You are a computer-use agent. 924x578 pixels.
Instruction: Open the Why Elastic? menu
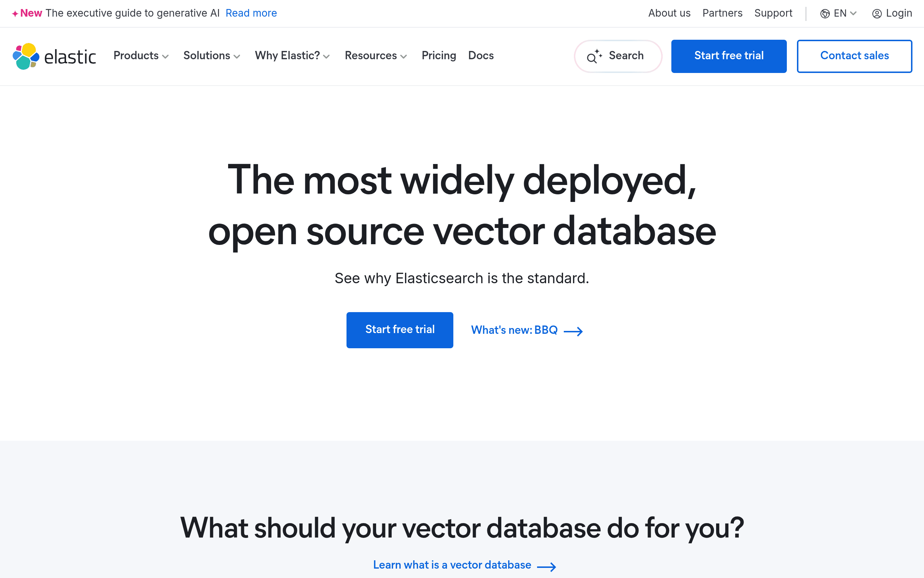[292, 56]
